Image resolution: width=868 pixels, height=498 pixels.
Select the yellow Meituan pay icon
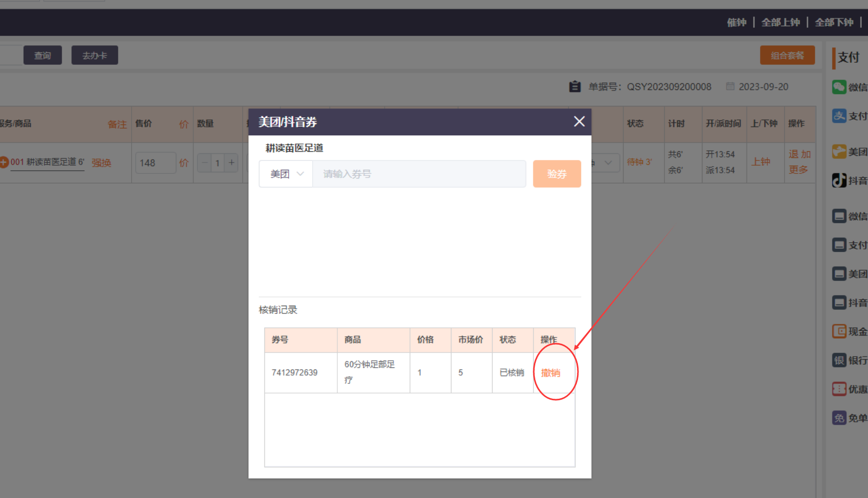coord(839,151)
